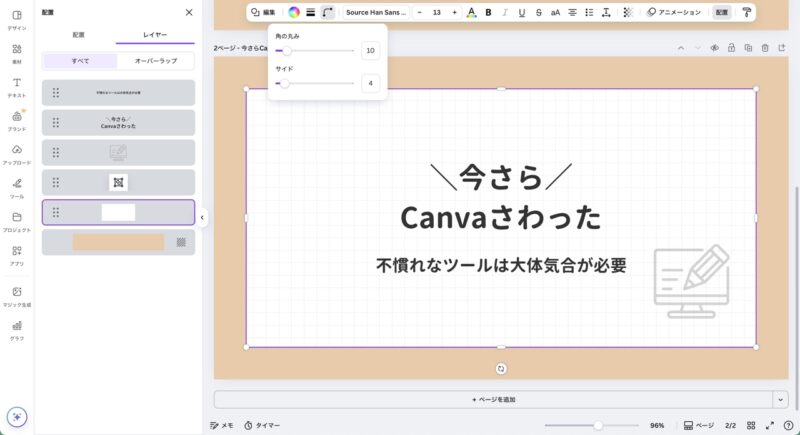Image resolution: width=800 pixels, height=435 pixels.
Task: Move the page up with chevron
Action: [x=681, y=48]
